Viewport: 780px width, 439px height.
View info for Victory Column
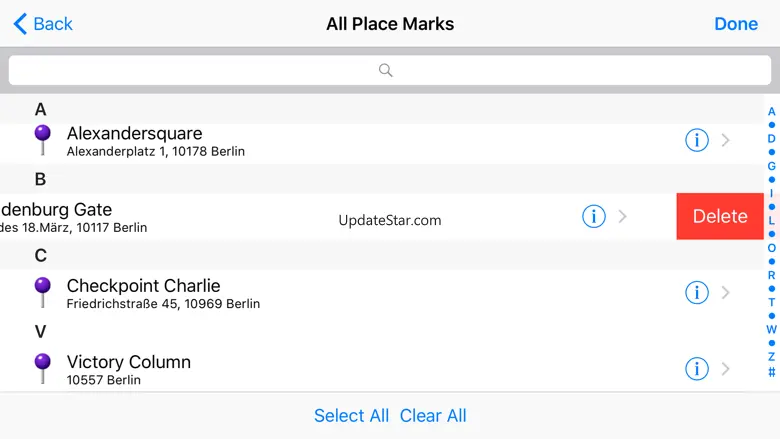click(697, 369)
